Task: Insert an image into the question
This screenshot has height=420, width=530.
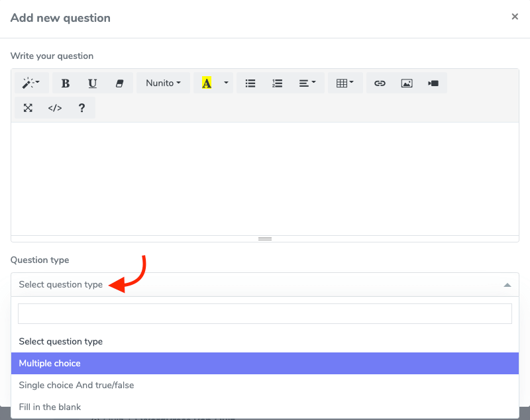Action: click(x=406, y=83)
